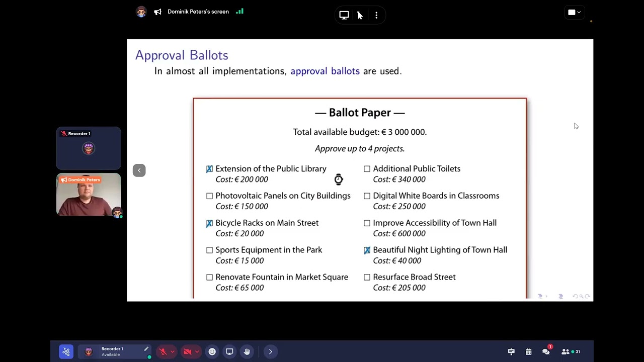Turn on the camera
The width and height of the screenshot is (644, 362).
[187, 352]
